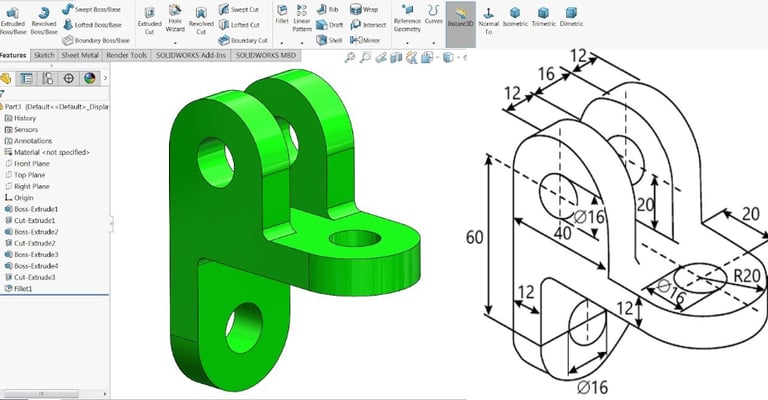The image size is (768, 400).
Task: Use the Intersect tool
Action: tap(368, 24)
